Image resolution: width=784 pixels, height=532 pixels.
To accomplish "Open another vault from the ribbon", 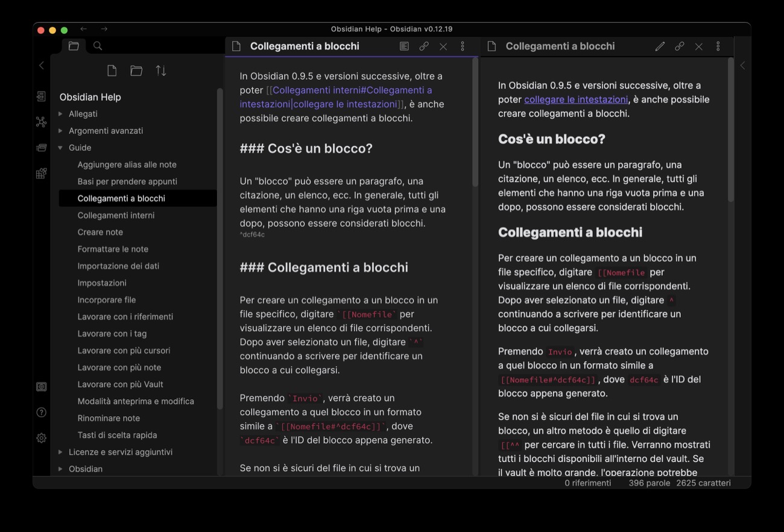I will point(41,387).
